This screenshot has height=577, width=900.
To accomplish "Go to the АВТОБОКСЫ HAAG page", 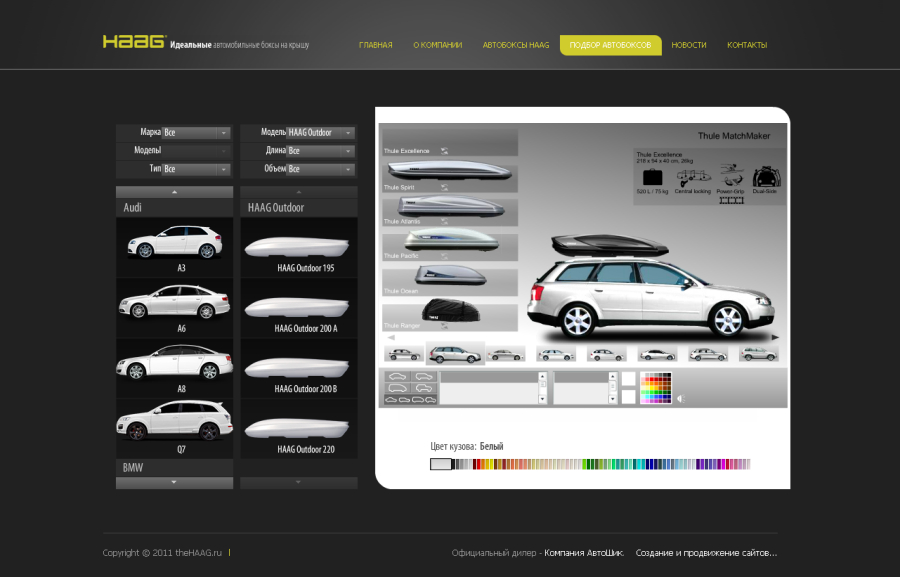I will click(x=515, y=45).
